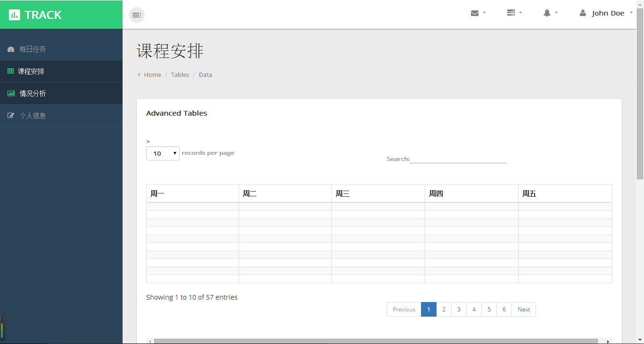Click the 'Showing 1 to 10 of 57 entries' text

coord(192,297)
